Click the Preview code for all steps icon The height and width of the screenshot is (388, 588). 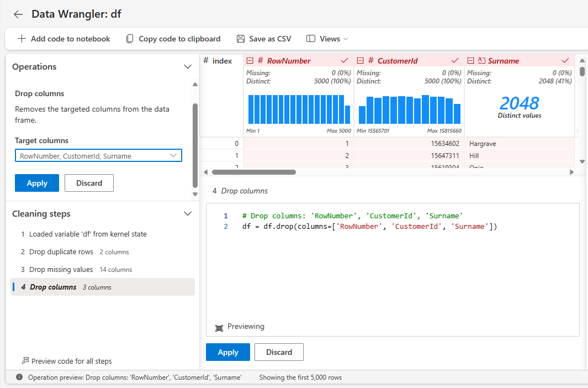click(25, 361)
